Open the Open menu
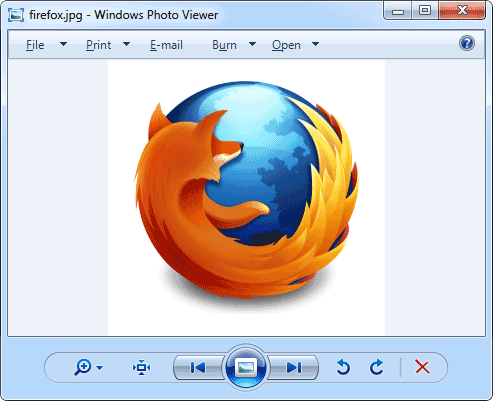 click(x=286, y=45)
